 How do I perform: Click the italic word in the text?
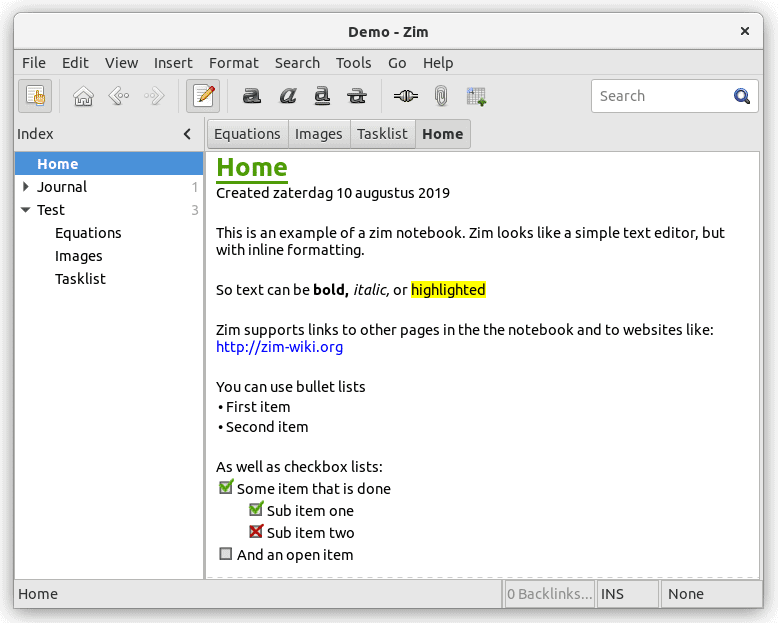pyautogui.click(x=371, y=290)
